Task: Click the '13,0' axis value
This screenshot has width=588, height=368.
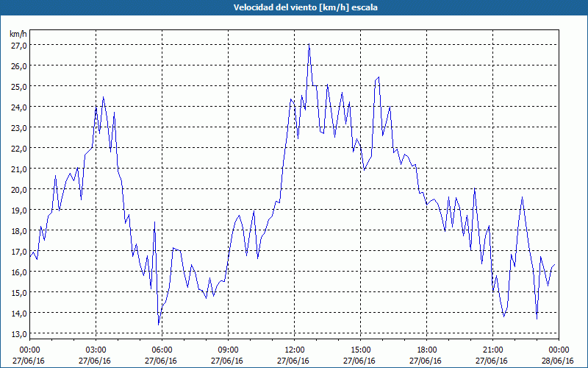Action: [x=18, y=334]
